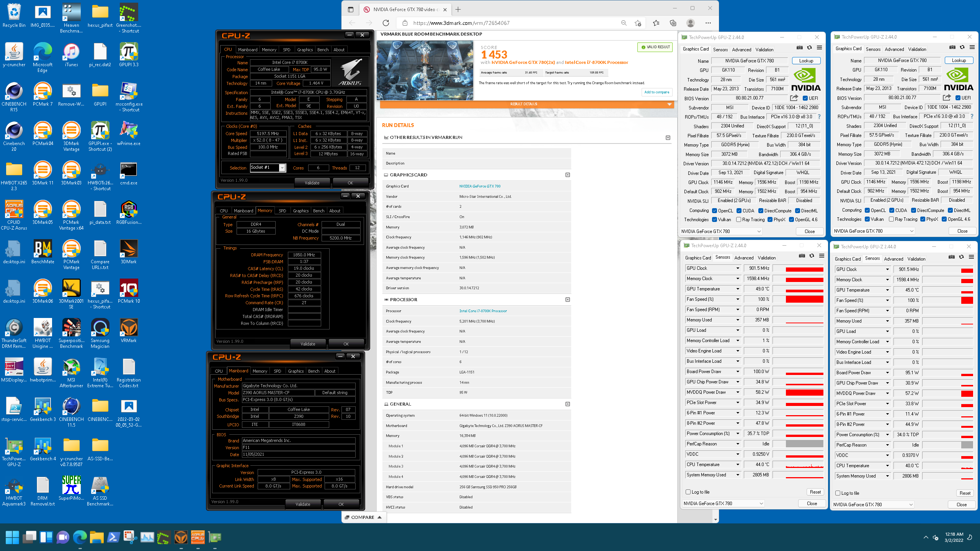980x551 pixels.
Task: Open Advanced tab in top-right GPU-Z
Action: point(894,49)
